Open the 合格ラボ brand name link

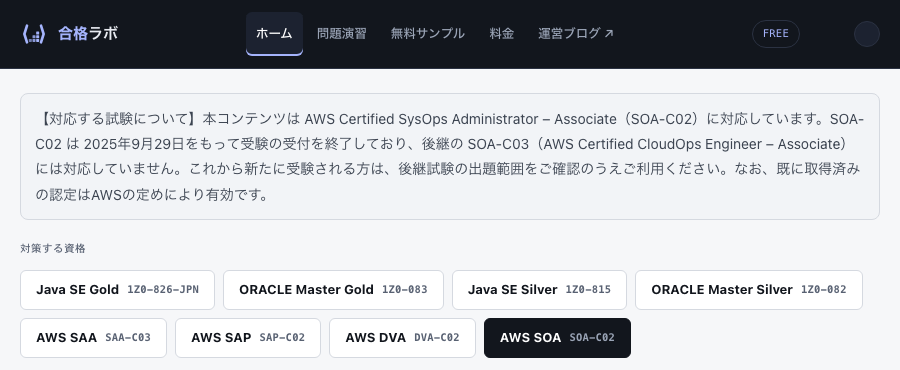pyautogui.click(x=88, y=34)
